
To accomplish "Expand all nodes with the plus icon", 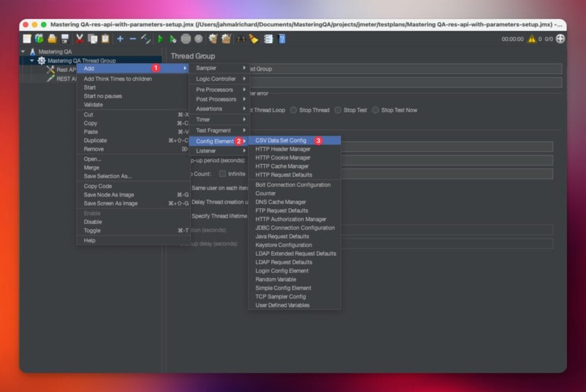I will pos(120,39).
